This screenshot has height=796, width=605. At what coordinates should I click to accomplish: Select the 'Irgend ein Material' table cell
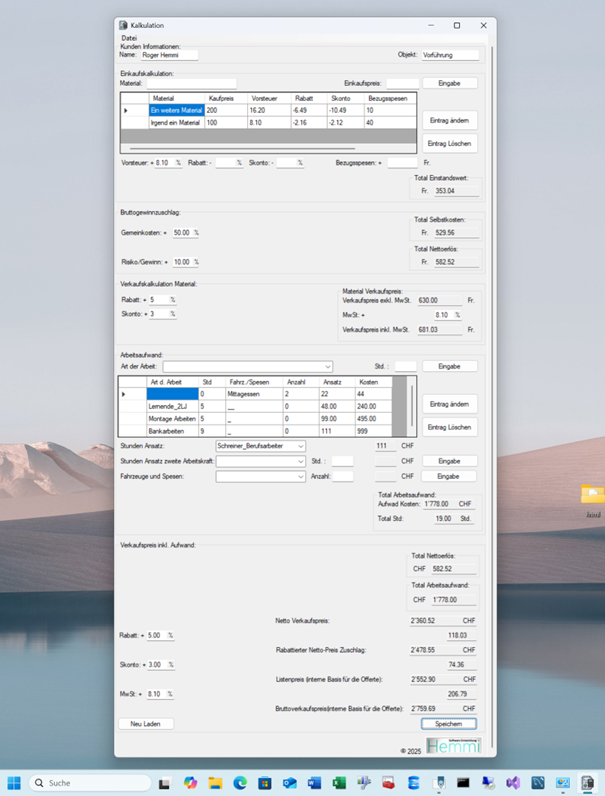coord(177,123)
